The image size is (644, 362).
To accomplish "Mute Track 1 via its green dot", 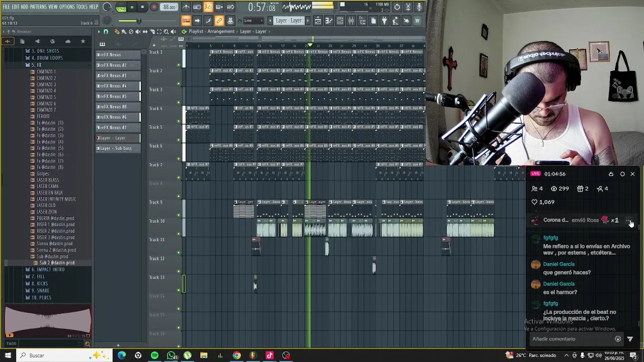I will (x=179, y=65).
